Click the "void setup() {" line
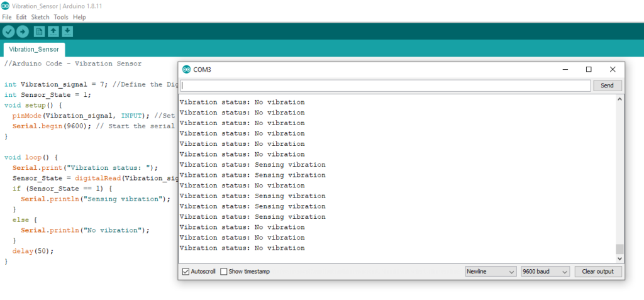Viewport: 644px width, 300px height. (x=33, y=105)
